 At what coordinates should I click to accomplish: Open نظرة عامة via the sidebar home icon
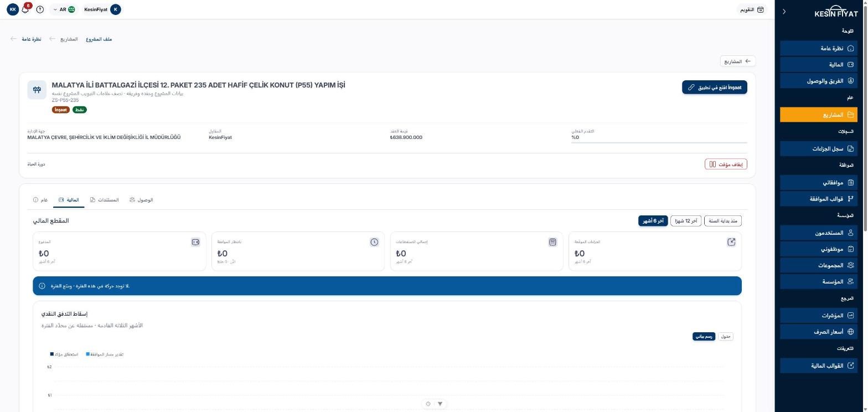[x=851, y=48]
